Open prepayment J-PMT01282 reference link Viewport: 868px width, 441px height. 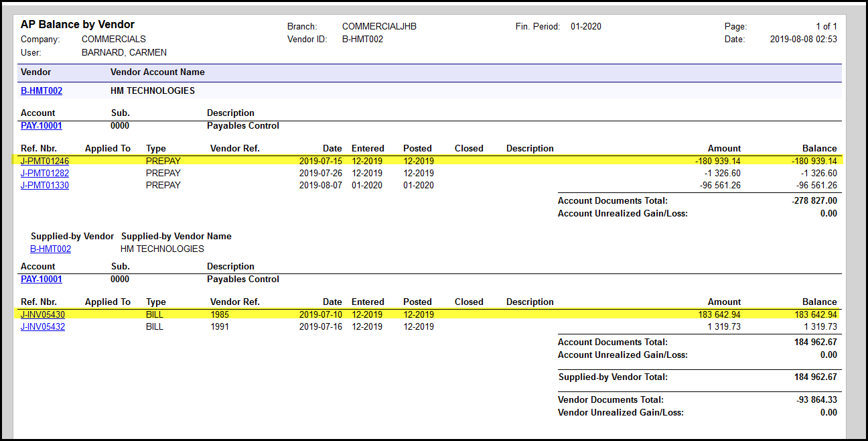click(x=45, y=173)
